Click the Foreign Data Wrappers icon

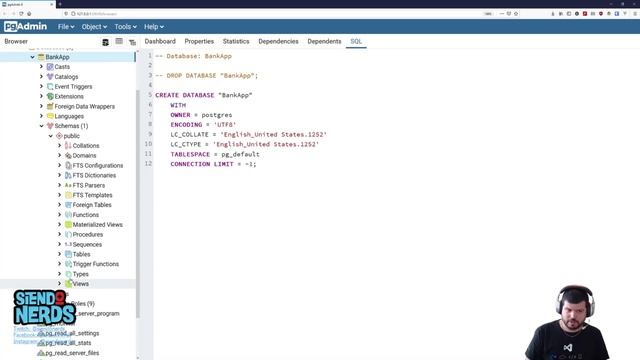point(50,106)
